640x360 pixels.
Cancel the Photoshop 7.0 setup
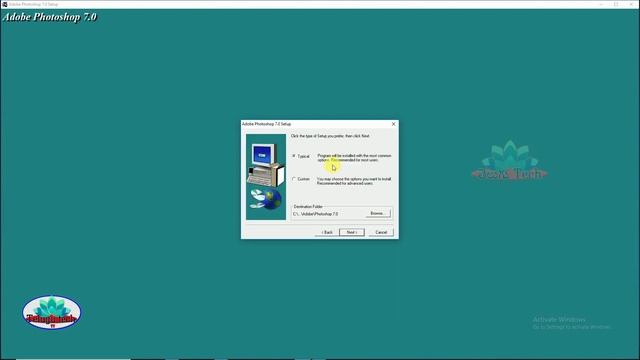381,232
